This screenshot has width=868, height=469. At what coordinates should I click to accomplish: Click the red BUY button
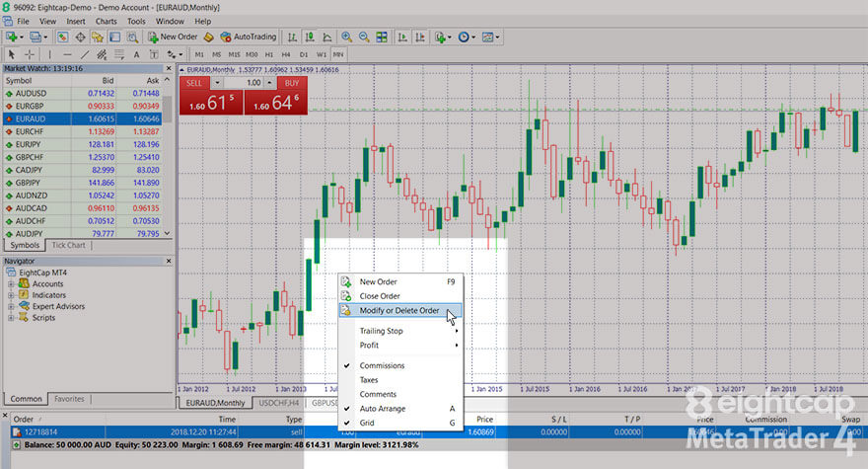click(x=292, y=83)
